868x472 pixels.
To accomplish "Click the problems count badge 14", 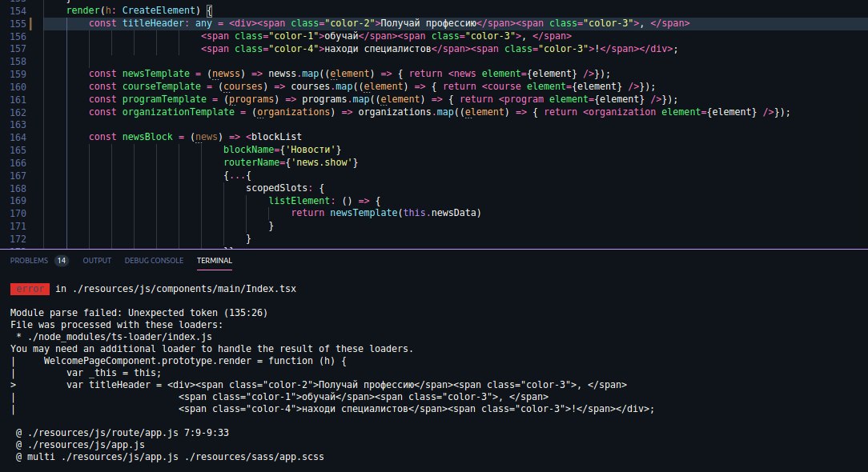I will point(62,261).
